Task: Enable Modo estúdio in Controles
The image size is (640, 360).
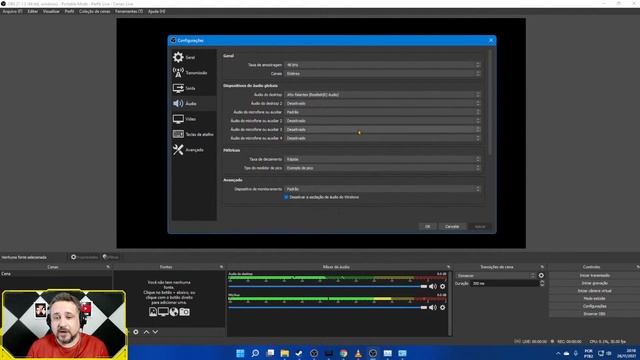Action: click(594, 299)
